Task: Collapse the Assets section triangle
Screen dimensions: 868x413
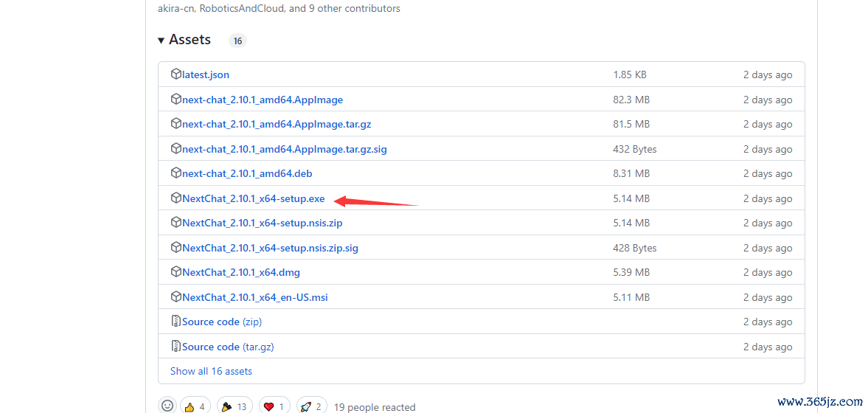Action: 161,41
